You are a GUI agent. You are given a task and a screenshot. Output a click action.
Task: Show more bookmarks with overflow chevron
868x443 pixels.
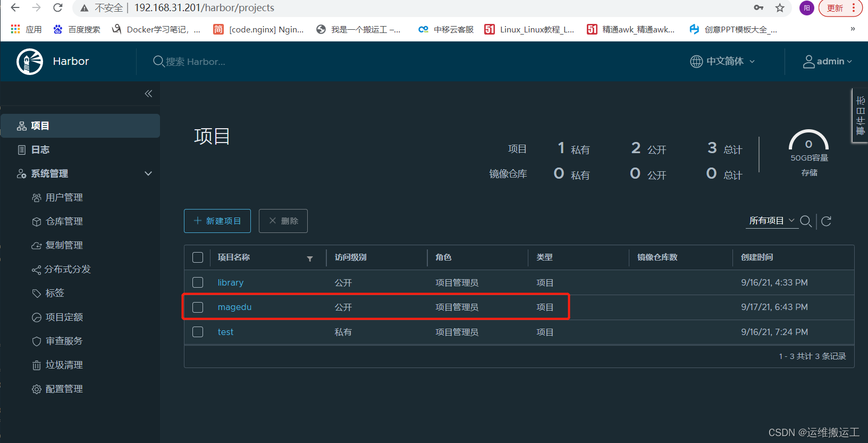(x=853, y=29)
